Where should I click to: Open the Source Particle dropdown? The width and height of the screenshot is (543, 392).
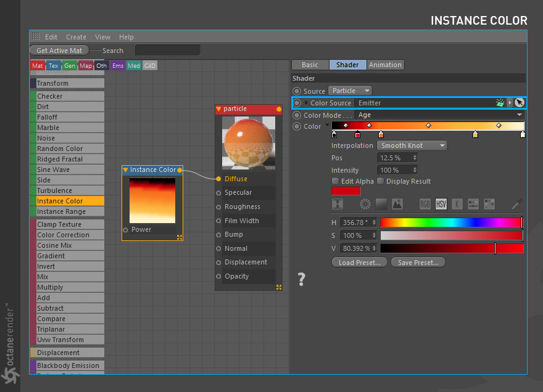tap(350, 89)
